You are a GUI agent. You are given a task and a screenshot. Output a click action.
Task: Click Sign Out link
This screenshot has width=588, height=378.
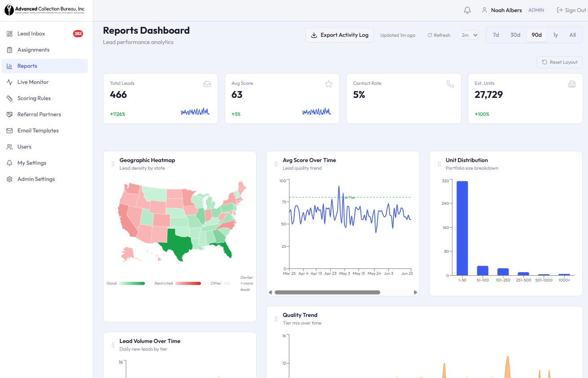click(x=571, y=10)
